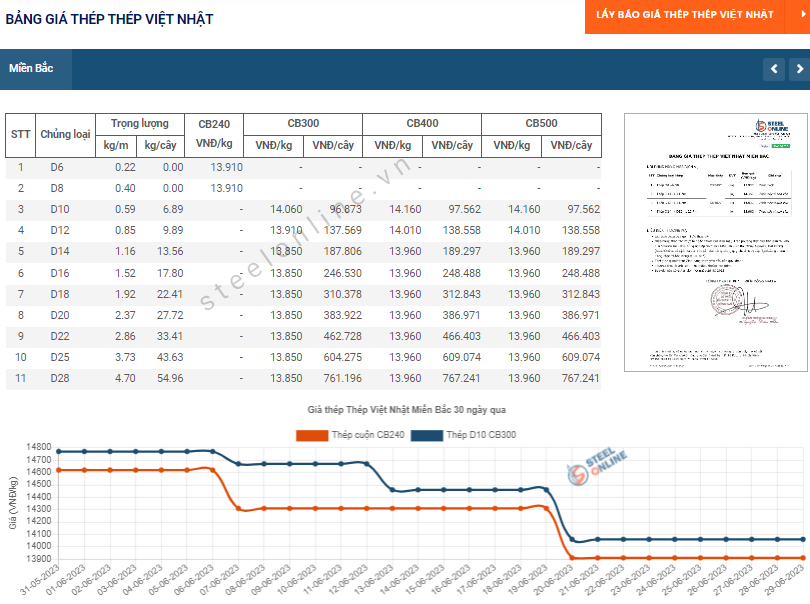Select the D25 row type cell

click(x=59, y=358)
